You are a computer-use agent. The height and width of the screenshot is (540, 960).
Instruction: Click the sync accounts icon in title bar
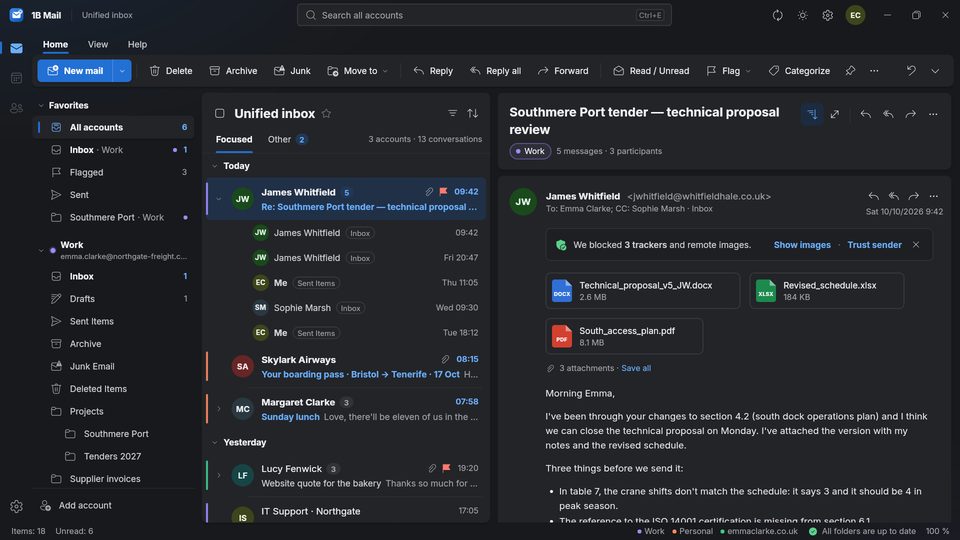click(x=778, y=15)
